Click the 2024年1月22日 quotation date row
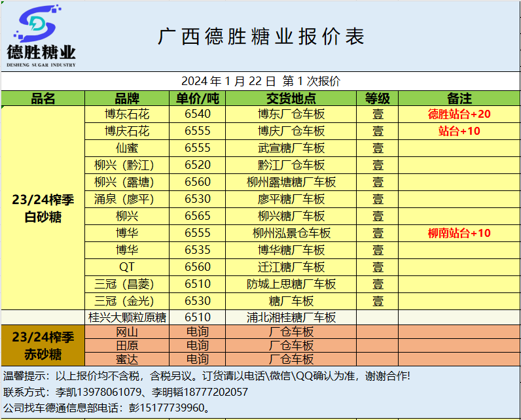Screen dimensions: 521x420 (x=260, y=81)
